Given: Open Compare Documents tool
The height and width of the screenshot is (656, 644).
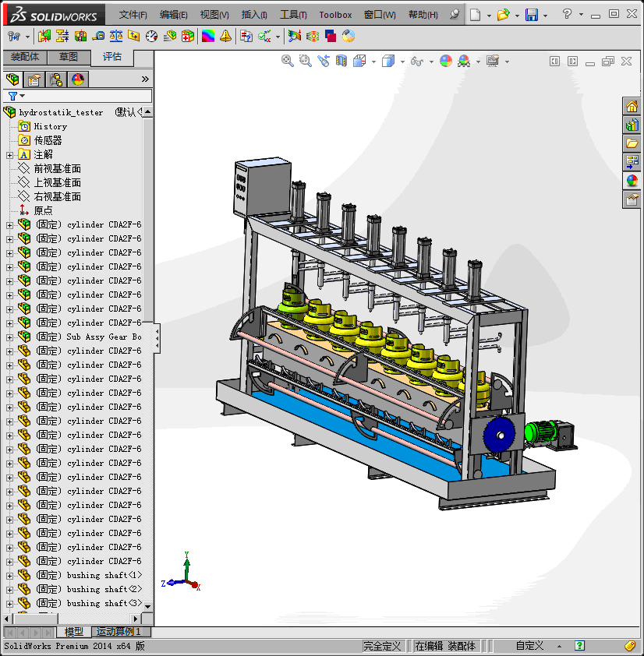Looking at the screenshot, I should [x=246, y=37].
